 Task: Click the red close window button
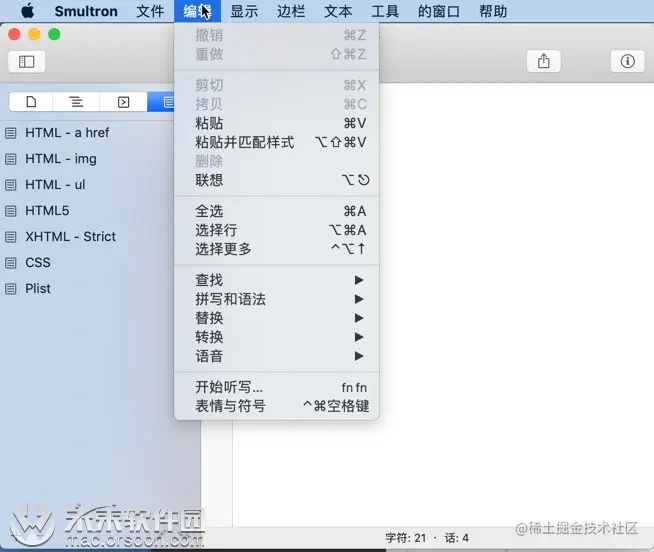tap(14, 34)
